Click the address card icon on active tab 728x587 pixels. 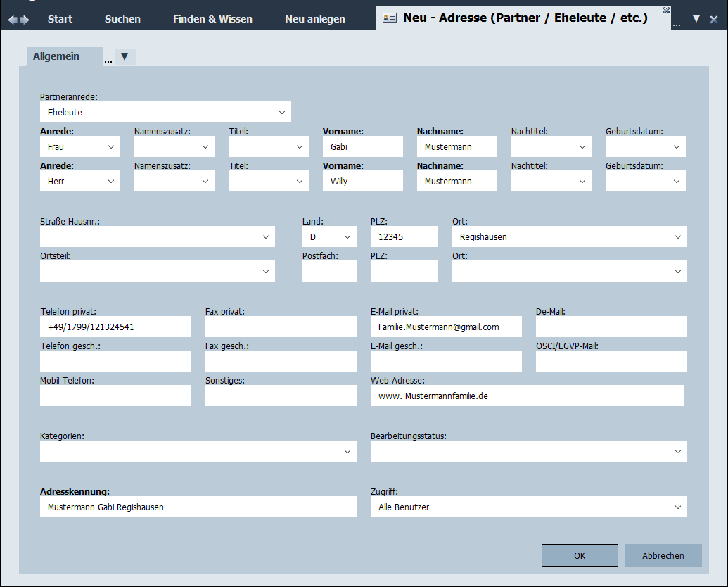[389, 18]
